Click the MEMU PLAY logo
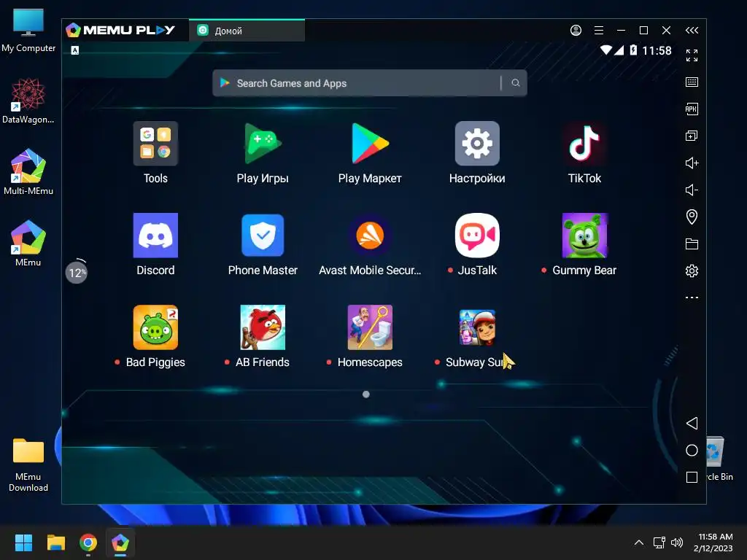Viewport: 747px width, 560px height. pos(120,30)
